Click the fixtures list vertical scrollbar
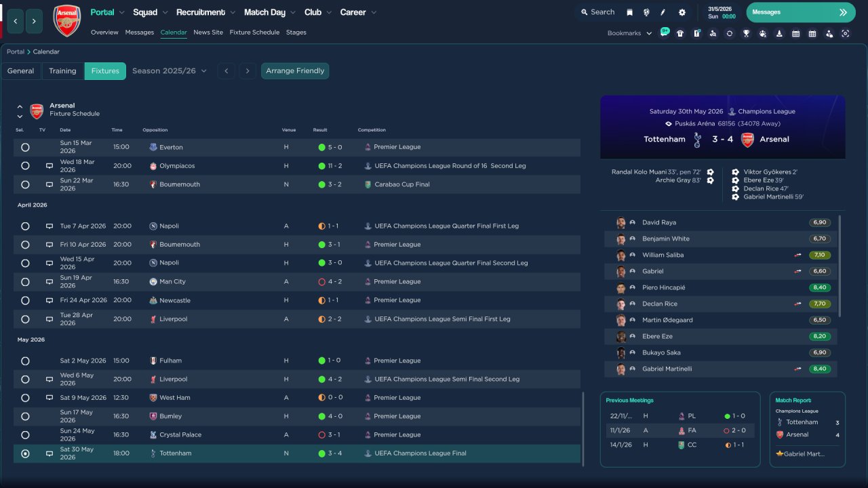The image size is (868, 488). pyautogui.click(x=583, y=428)
